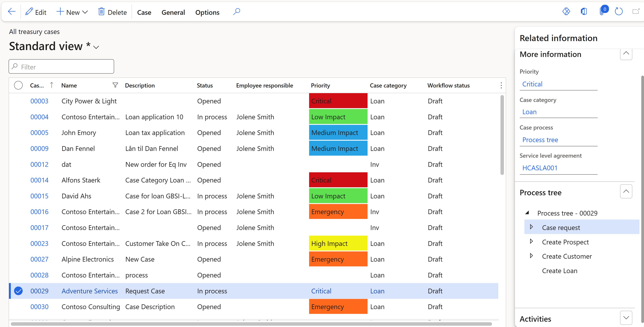
Task: Click the HCASLA001 service agreement link
Action: [540, 168]
